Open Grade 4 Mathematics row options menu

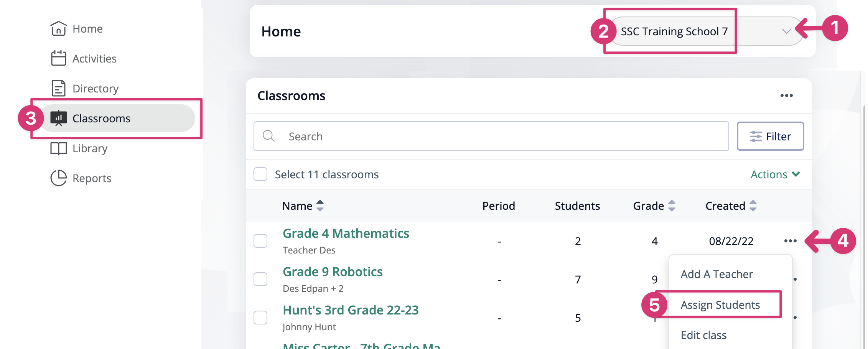pos(790,241)
